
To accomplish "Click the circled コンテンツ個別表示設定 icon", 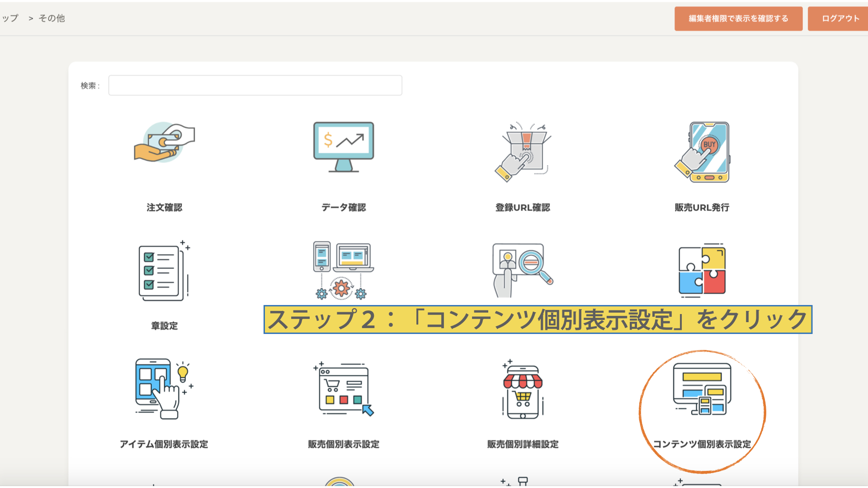I will click(x=702, y=389).
